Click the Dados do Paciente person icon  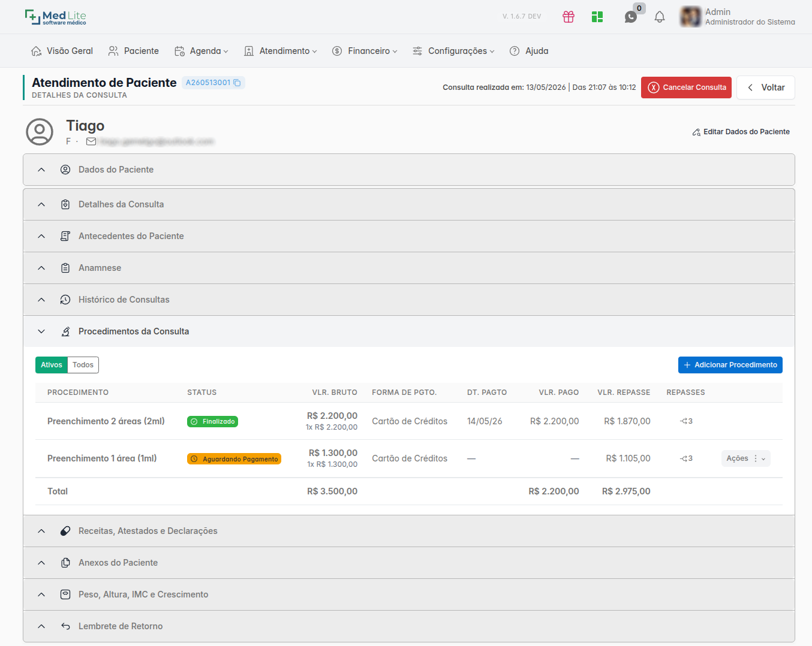pyautogui.click(x=65, y=170)
